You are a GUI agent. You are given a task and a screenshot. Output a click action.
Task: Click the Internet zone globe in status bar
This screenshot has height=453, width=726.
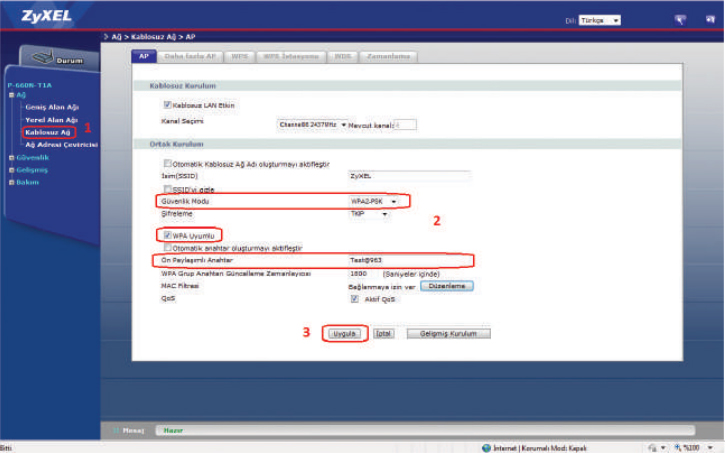tap(487, 447)
